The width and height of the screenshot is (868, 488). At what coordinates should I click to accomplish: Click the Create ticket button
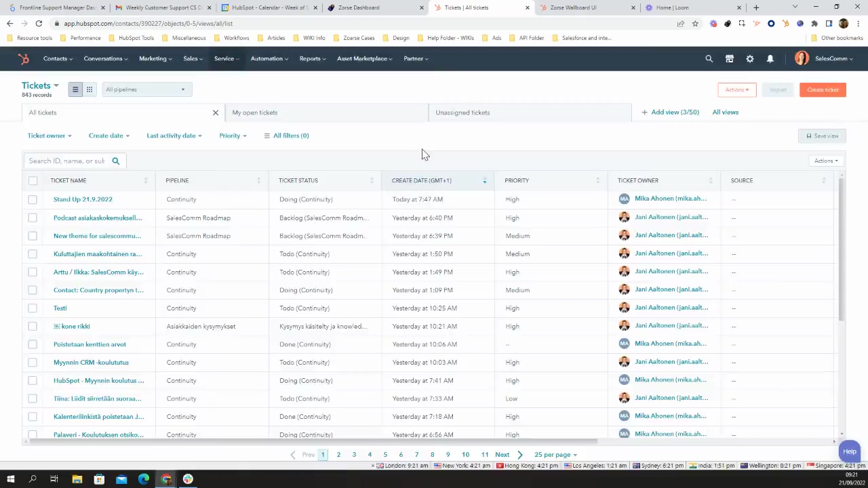[823, 89]
